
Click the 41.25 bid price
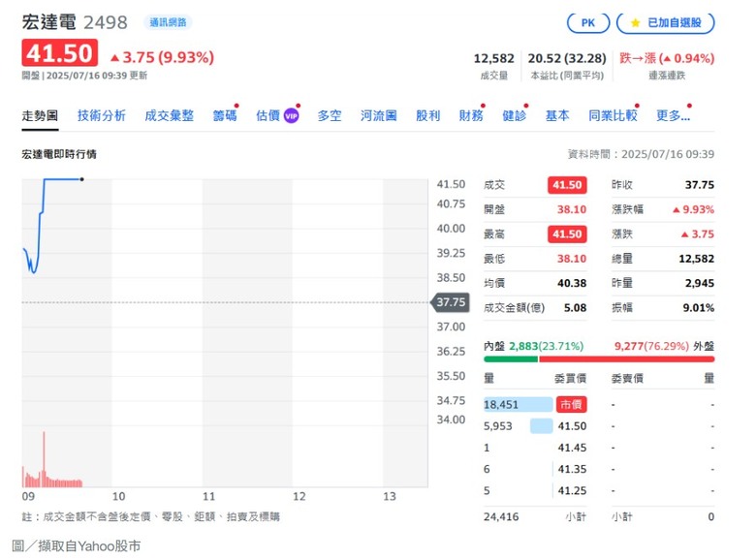[572, 490]
